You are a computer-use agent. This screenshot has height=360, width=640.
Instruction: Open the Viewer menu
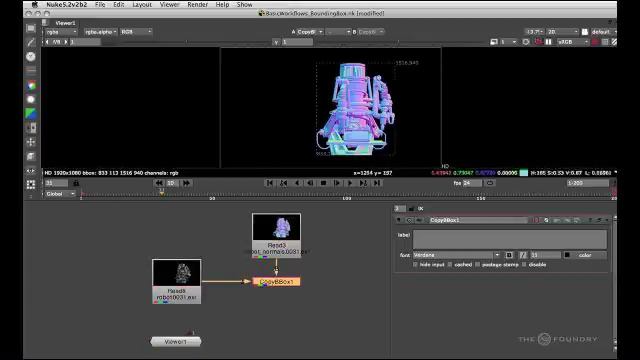pyautogui.click(x=169, y=4)
